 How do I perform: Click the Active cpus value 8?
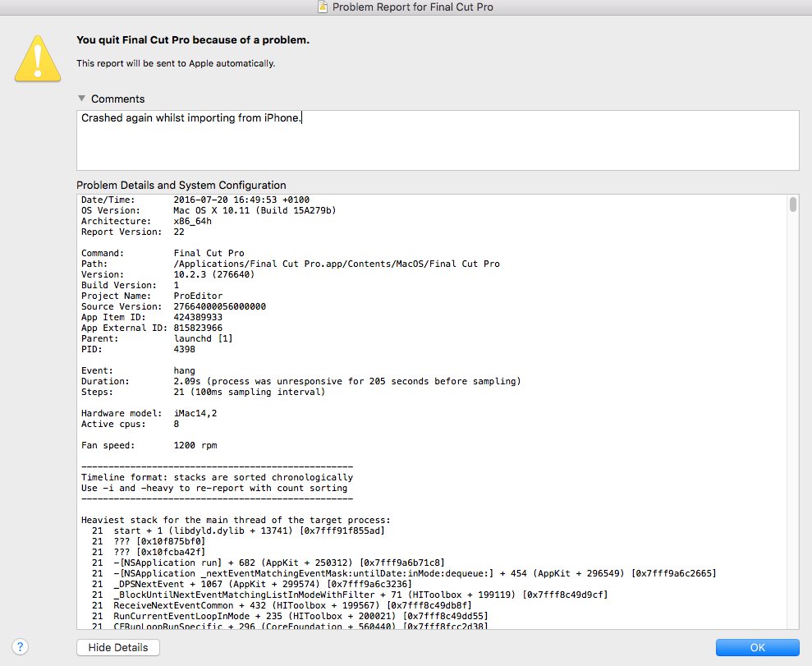pos(177,424)
